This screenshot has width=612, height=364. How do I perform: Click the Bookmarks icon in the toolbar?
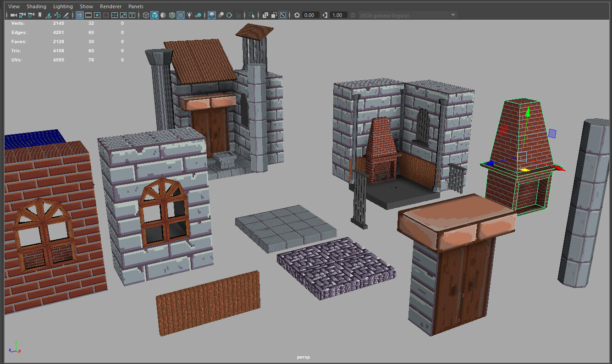coord(40,15)
